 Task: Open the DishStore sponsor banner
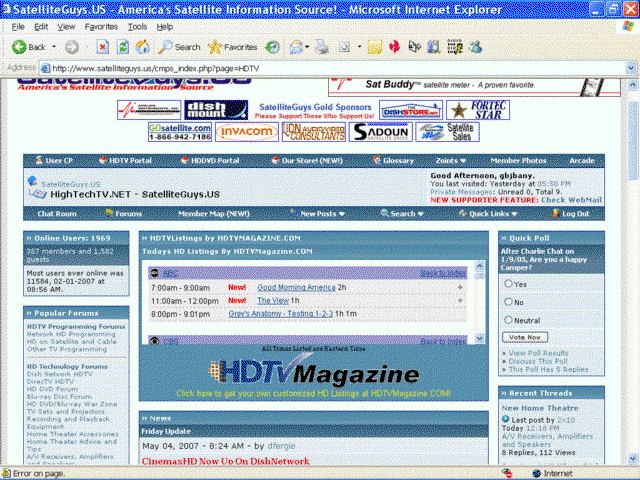411,110
